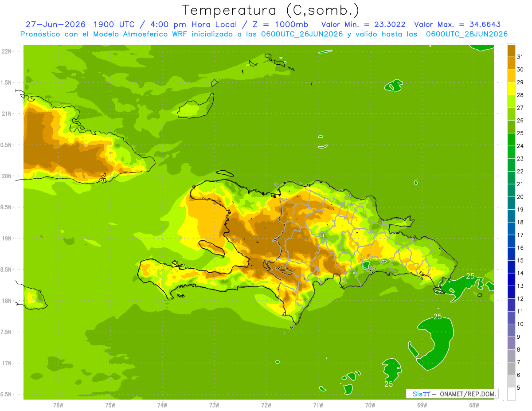Pick the purple swatch between 8 and 9
Screen dimensions: 532x411
coord(511,343)
